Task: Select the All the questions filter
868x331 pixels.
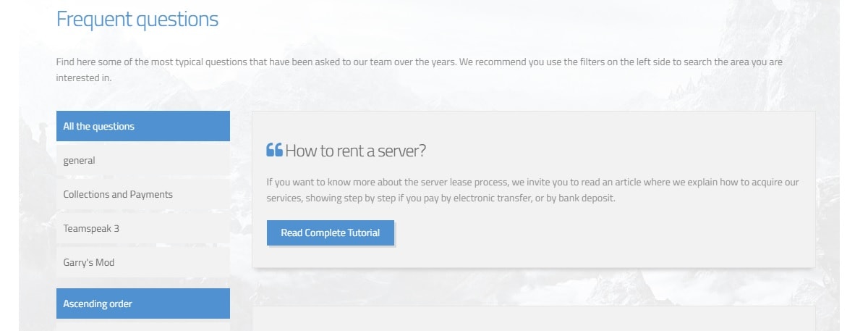Action: (x=143, y=126)
